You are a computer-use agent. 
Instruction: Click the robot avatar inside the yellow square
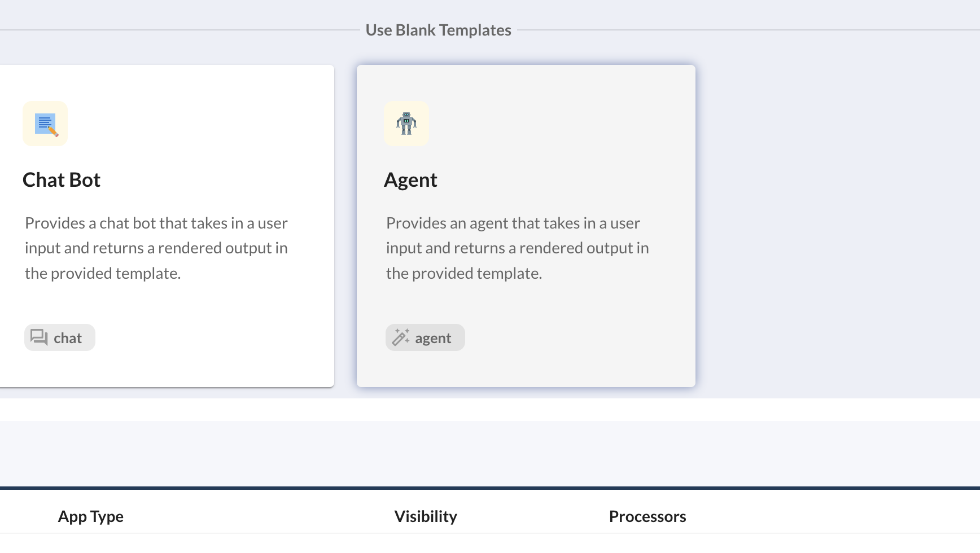[406, 124]
